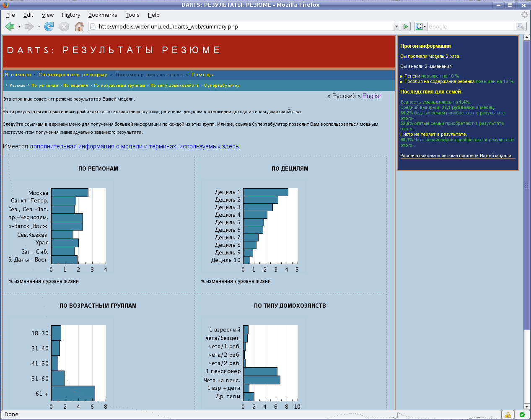Screen dimensions: 531x420
Task: Click the Stop loading icon
Action: tap(64, 27)
